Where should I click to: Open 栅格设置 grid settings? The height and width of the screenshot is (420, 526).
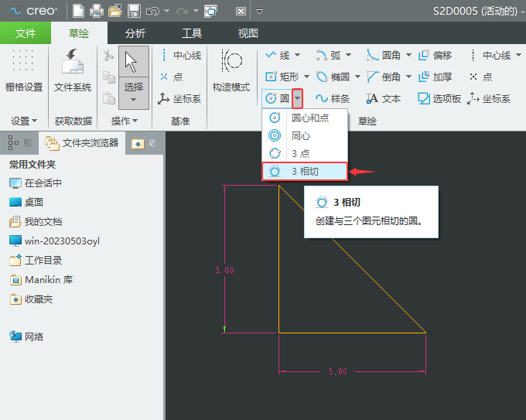click(24, 71)
